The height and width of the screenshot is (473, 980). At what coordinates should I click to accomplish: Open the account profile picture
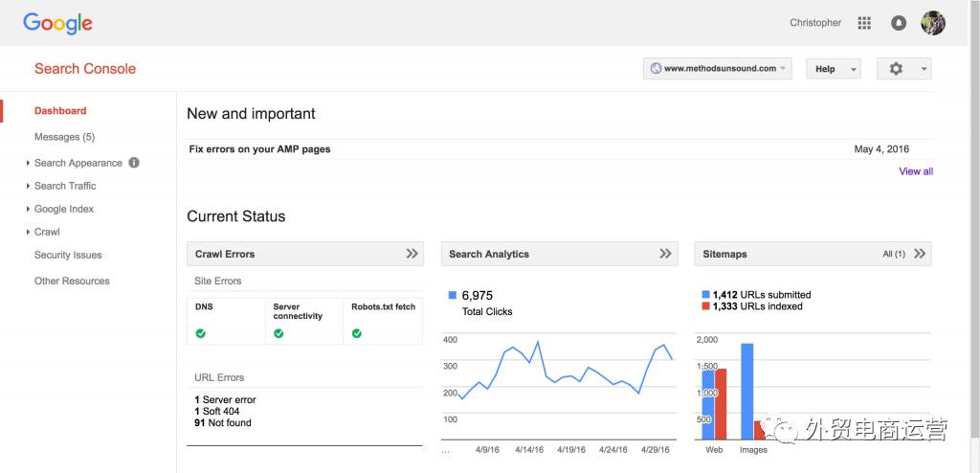(932, 23)
